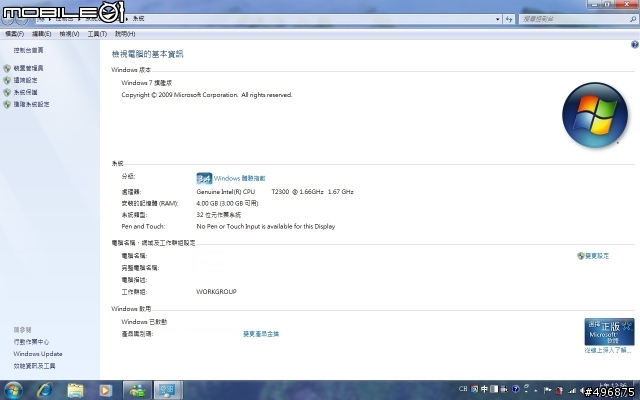Image resolution: width=640 pixels, height=400 pixels.
Task: Open the 說明(H) menu
Action: (x=125, y=34)
